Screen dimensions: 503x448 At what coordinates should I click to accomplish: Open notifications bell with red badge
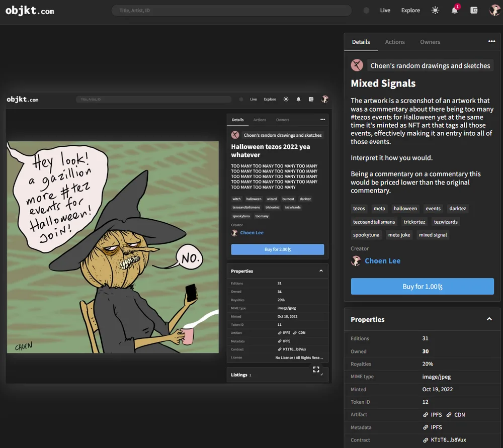pyautogui.click(x=455, y=10)
